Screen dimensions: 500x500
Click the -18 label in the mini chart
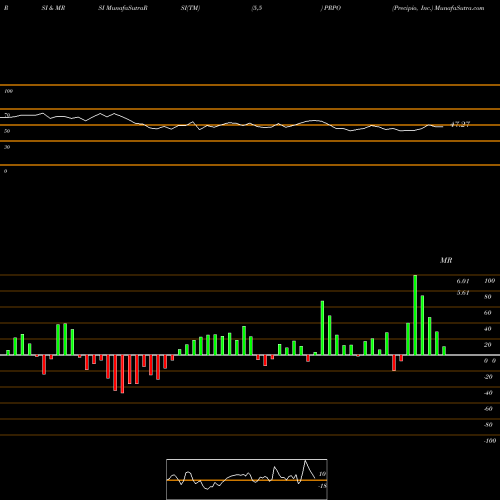coord(323,486)
